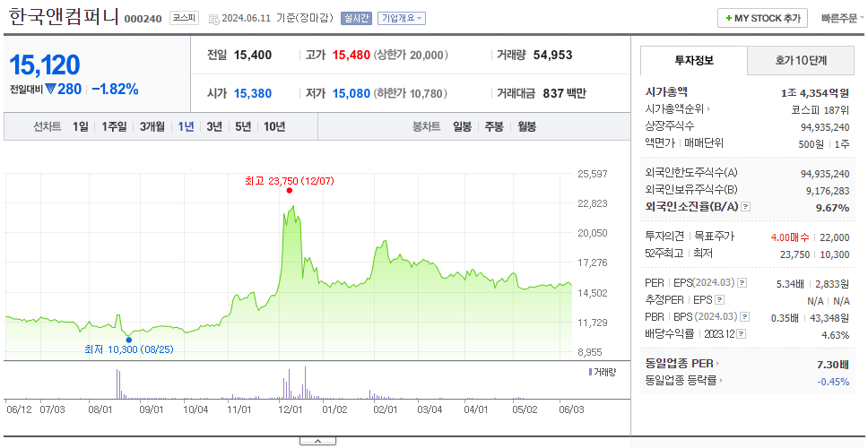Select the 1일 line chart period
The width and height of the screenshot is (868, 448).
pyautogui.click(x=81, y=126)
